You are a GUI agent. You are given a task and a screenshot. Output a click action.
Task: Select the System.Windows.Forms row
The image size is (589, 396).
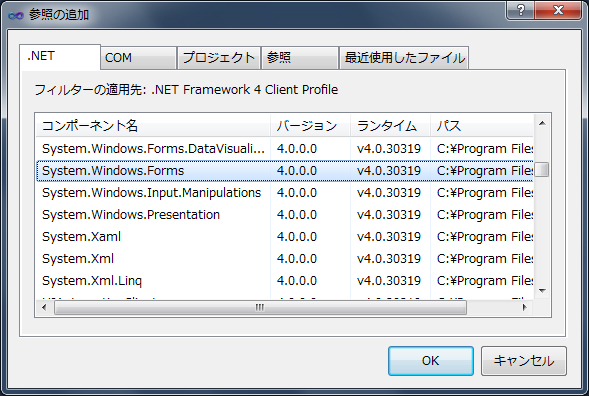285,171
